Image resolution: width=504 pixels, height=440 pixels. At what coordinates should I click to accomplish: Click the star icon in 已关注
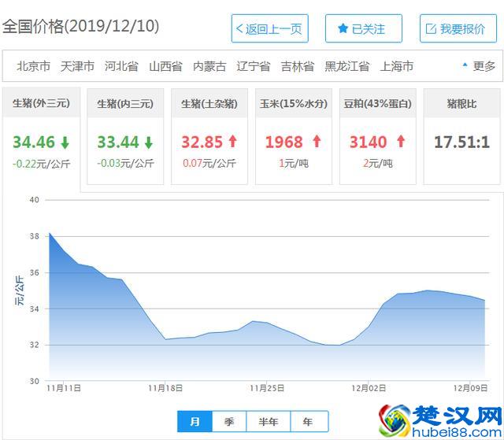pyautogui.click(x=343, y=28)
